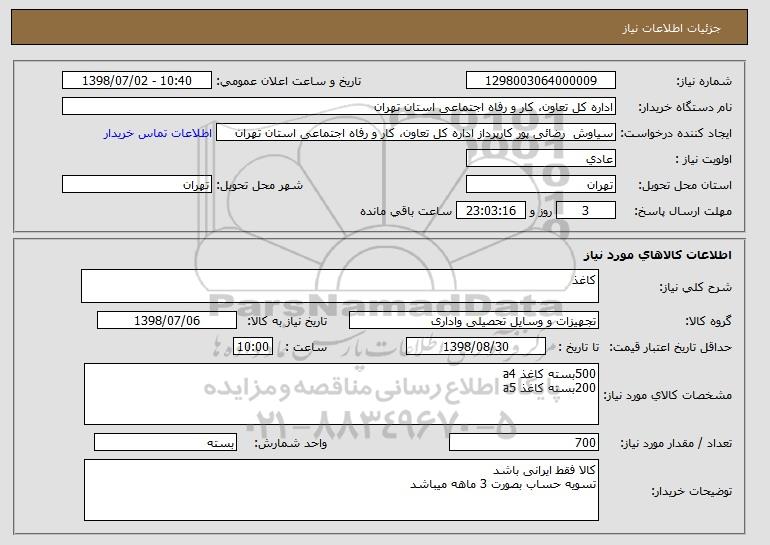
Task: Select the price validity date 1398/08/30
Action: [476, 347]
